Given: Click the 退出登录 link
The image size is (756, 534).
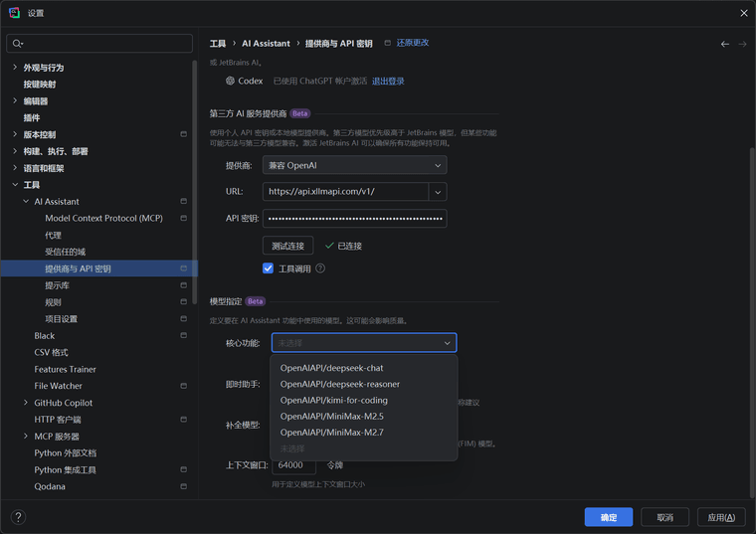Looking at the screenshot, I should (388, 82).
